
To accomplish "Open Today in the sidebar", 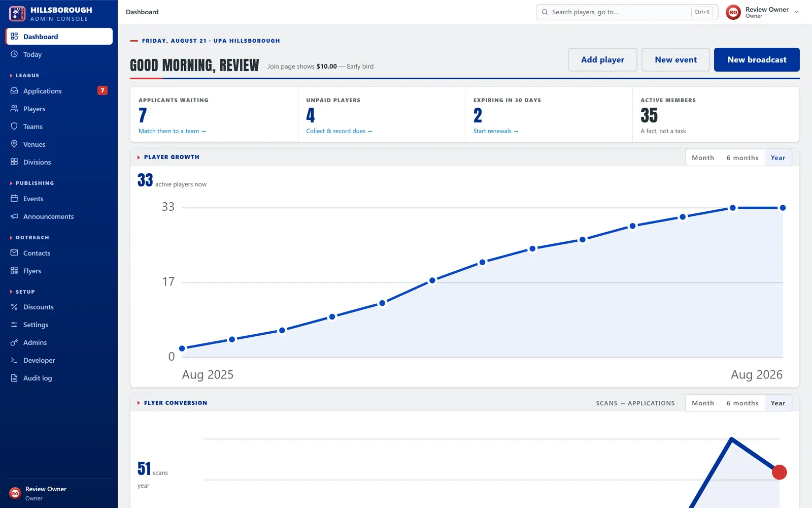I will coord(59,54).
